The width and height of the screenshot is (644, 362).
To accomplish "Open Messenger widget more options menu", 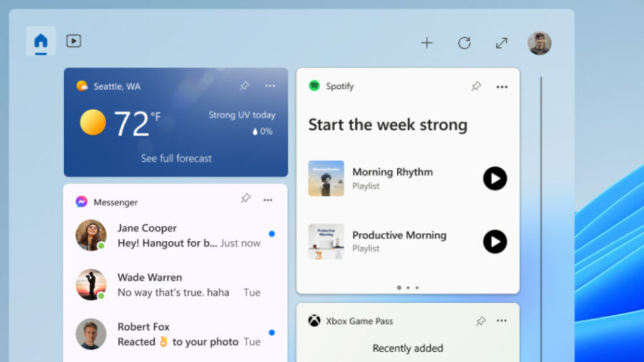I will tap(268, 200).
